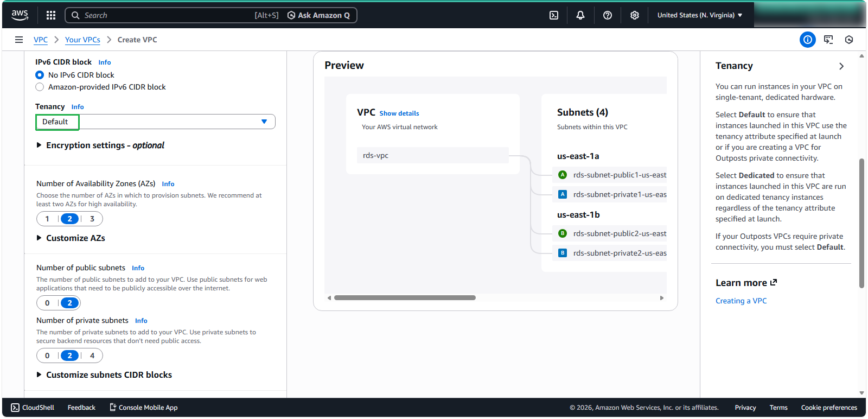Open Info for Number of public subnets
The height and width of the screenshot is (419, 868).
[x=138, y=268]
